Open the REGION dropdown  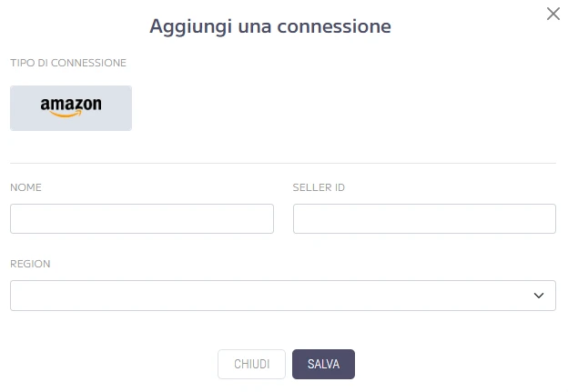283,296
